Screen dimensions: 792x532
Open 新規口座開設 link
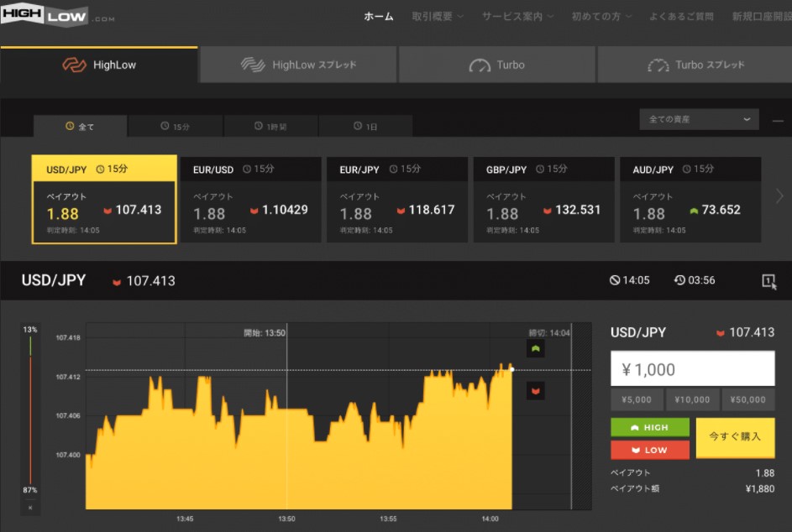(762, 17)
